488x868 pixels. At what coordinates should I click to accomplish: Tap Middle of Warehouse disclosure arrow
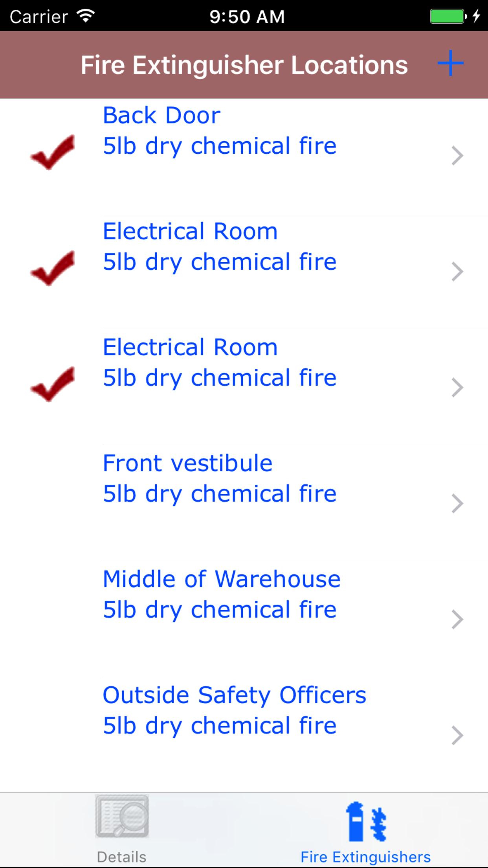(x=457, y=620)
